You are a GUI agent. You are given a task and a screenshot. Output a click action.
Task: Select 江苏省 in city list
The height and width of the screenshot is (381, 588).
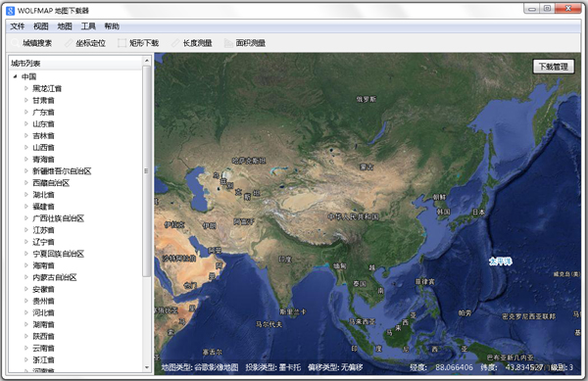tap(43, 230)
